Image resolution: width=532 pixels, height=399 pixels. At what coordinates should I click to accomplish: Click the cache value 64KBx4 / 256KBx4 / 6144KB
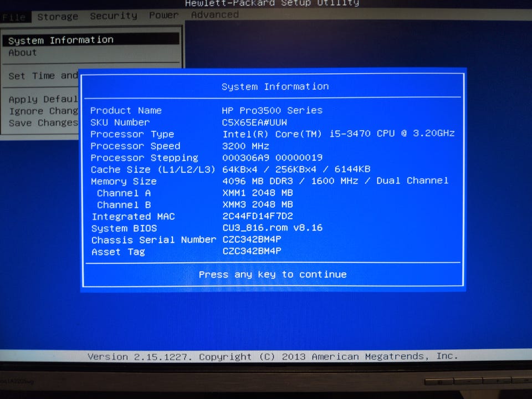click(x=296, y=169)
